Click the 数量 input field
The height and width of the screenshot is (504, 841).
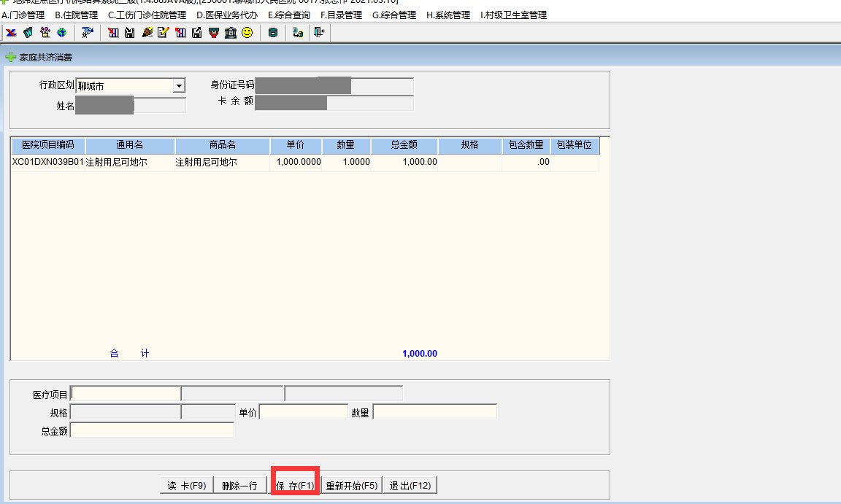coord(434,412)
